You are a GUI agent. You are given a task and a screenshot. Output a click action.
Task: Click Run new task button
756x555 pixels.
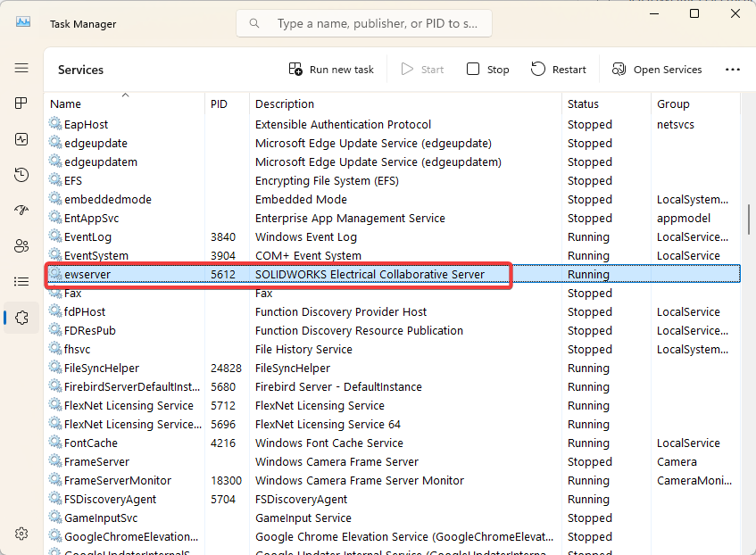331,70
